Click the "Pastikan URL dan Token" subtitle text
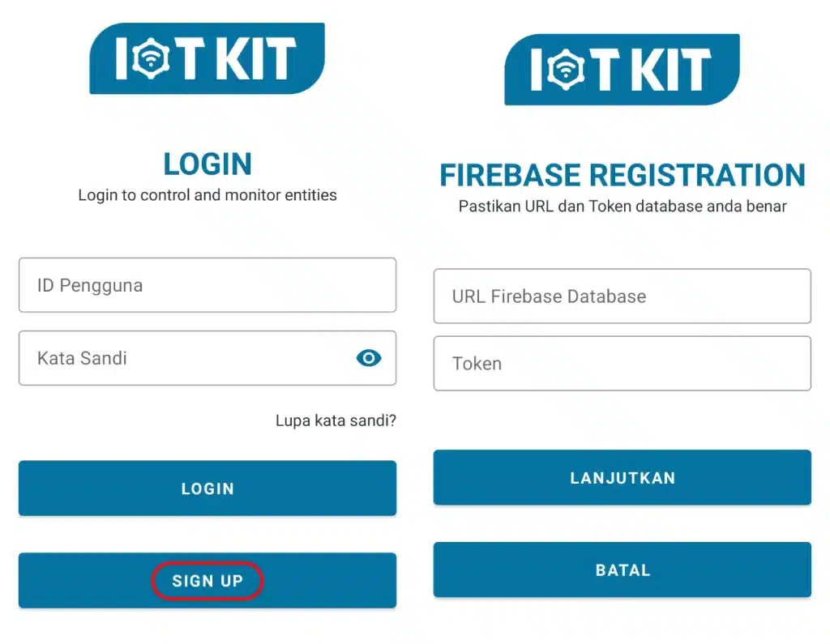Screen dimensions: 830x644 click(622, 207)
